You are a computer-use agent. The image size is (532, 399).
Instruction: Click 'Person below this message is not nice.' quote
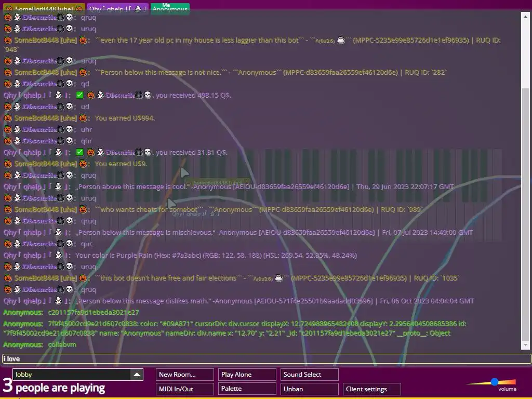click(161, 72)
